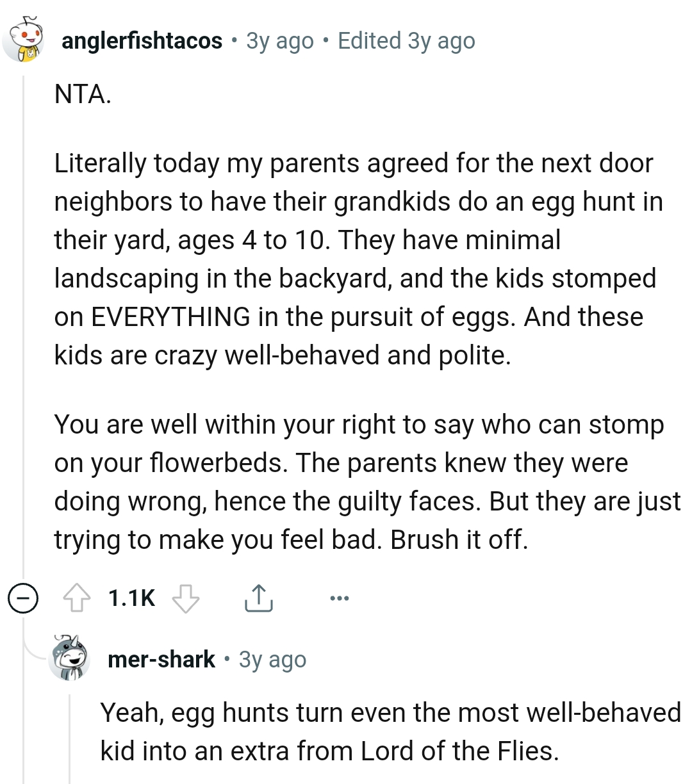This screenshot has width=692, height=784.
Task: Click the ellipsis overflow icon on the comment
Action: click(339, 598)
